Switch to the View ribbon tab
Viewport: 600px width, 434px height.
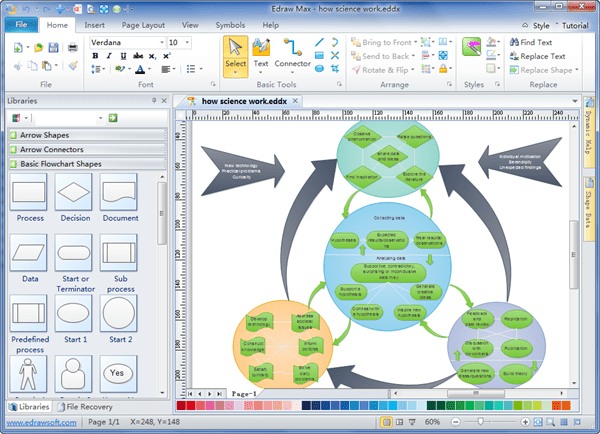tap(190, 25)
